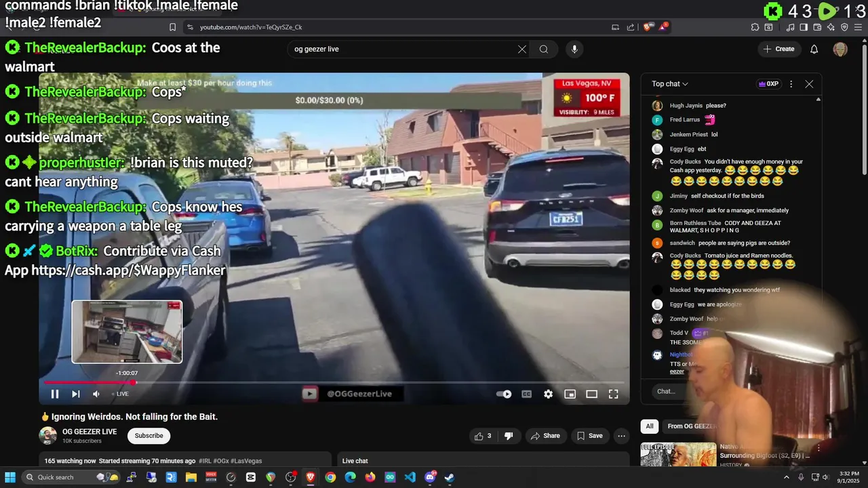This screenshot has width=868, height=488.
Task: Open the Create menu
Action: (x=778, y=49)
